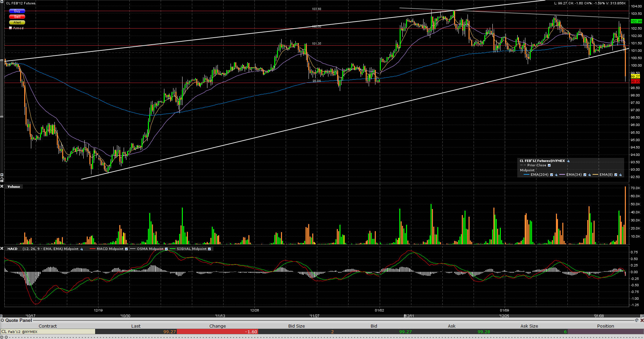The image size is (644, 339).
Task: Click down arrow at price chart's bottom-left
Action: tap(2, 175)
